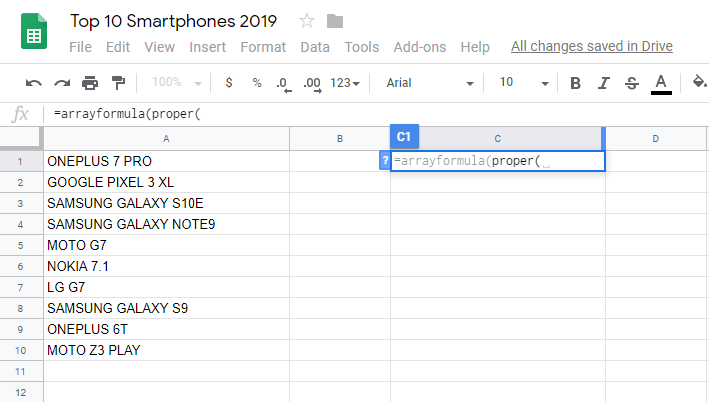Activate the Paint format tool
Image resolution: width=709 pixels, height=402 pixels.
(x=118, y=83)
